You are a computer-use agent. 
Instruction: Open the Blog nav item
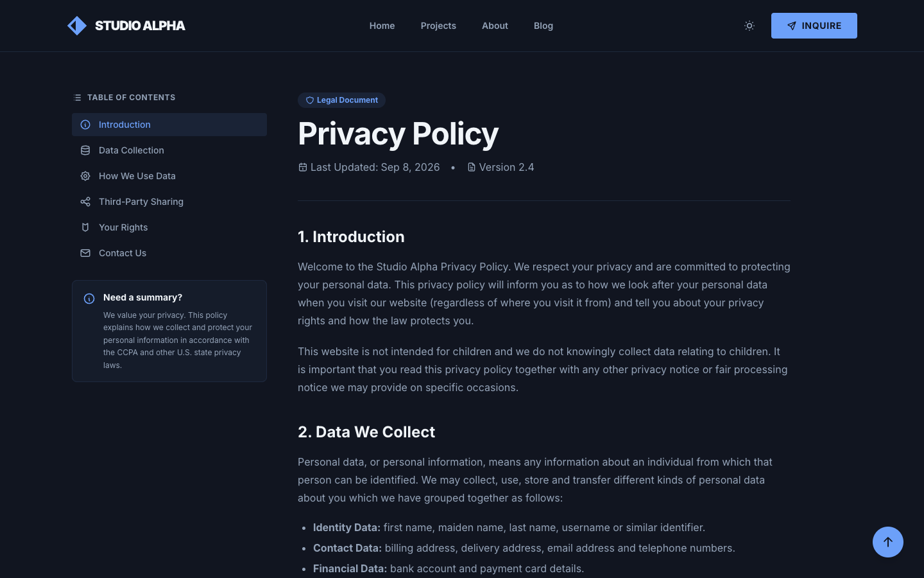pos(543,26)
